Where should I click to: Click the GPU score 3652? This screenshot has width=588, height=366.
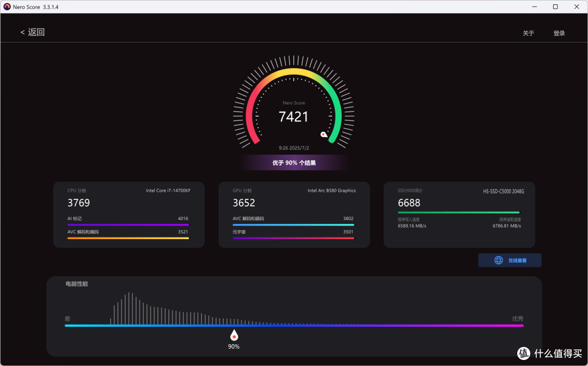(244, 203)
